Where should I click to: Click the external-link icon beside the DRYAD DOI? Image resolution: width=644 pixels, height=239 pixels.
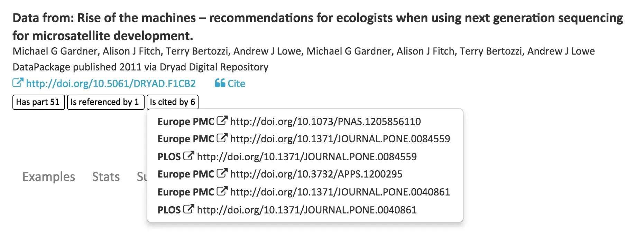point(18,83)
